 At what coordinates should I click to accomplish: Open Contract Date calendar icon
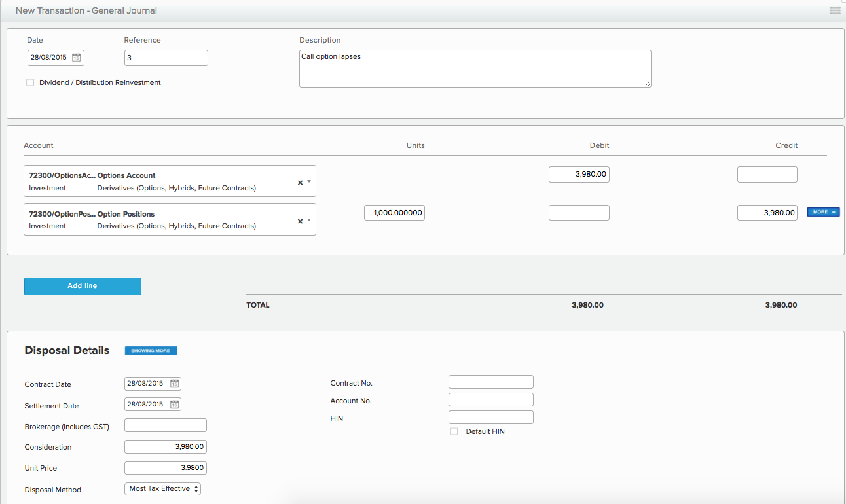(175, 384)
